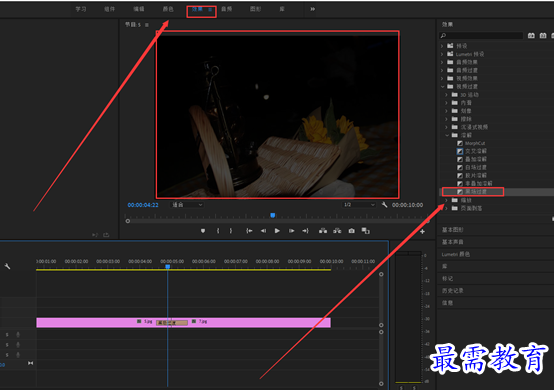Expand the 划像 subfolder
Screen dimensions: 554x390
tap(447, 111)
